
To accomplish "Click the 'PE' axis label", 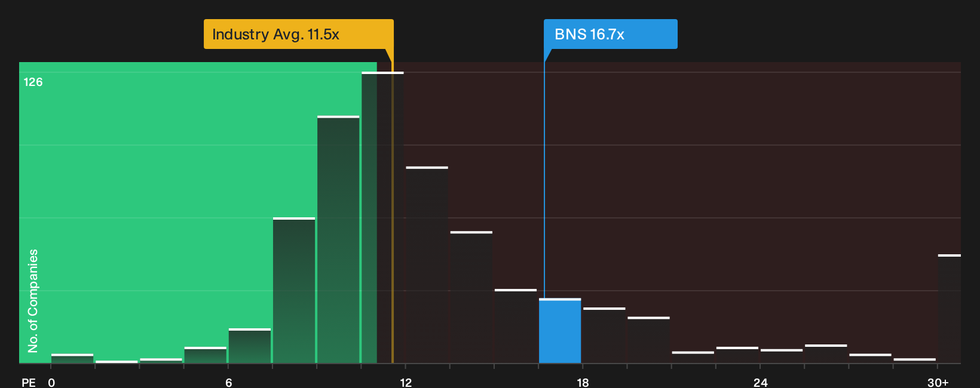I will click(x=29, y=383).
